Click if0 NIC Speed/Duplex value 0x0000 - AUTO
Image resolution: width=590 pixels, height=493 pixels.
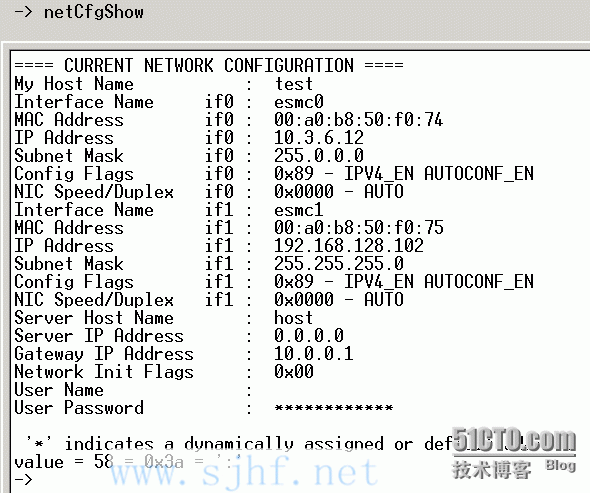pos(339,191)
